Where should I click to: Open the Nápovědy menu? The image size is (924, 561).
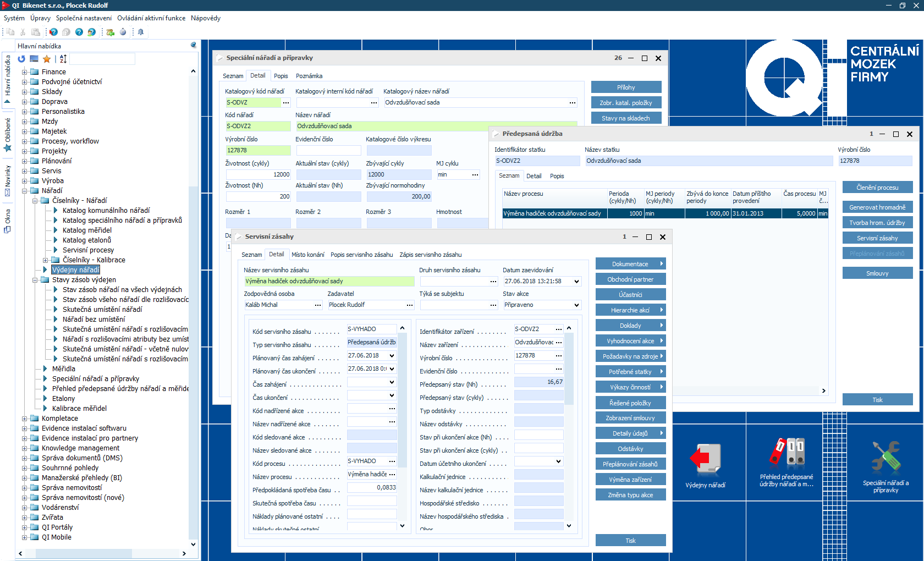click(x=205, y=18)
